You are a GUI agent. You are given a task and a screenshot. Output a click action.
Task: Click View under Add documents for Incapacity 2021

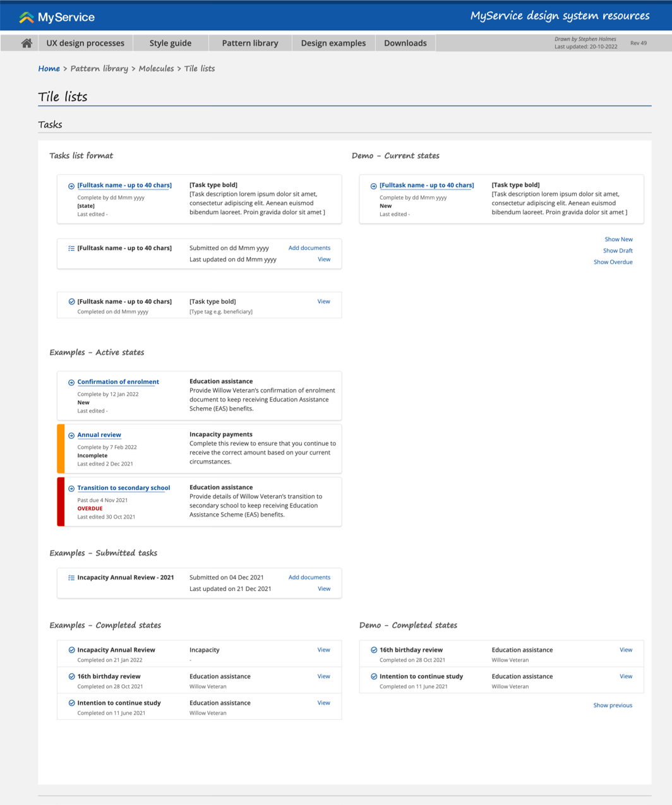tap(324, 588)
